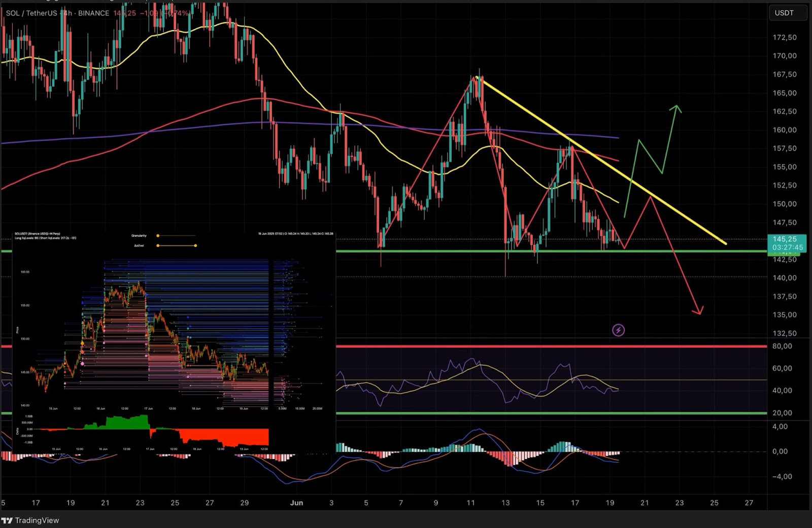Select the current price label 145,25
Image resolution: width=812 pixels, height=528 pixels.
point(785,239)
